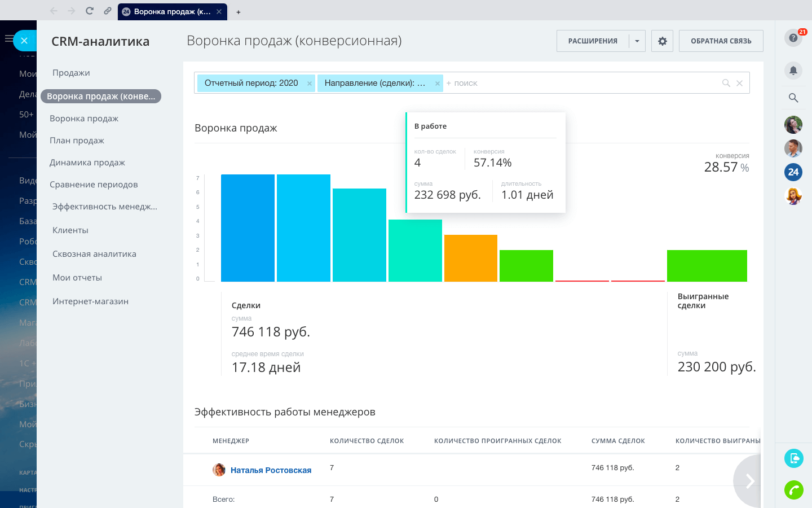812x508 pixels.
Task: Open the Интернет-магазин section
Action: [x=90, y=301]
